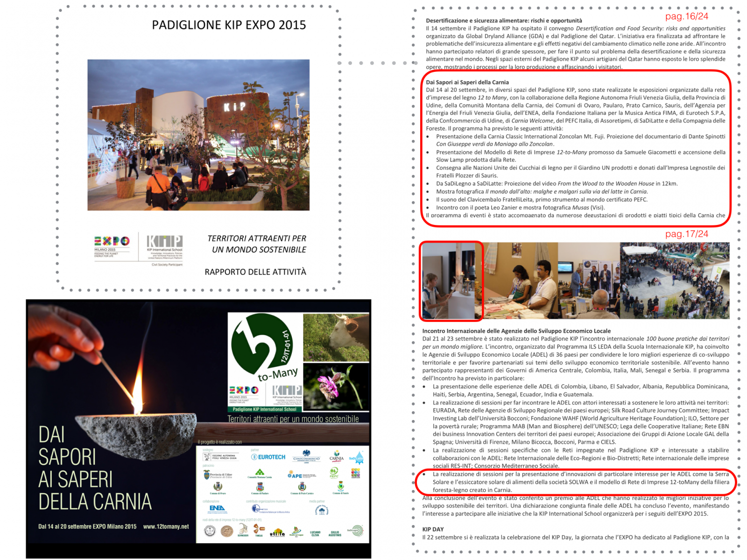
Task: Click the 'sostegno' section label
Action: coord(208,450)
